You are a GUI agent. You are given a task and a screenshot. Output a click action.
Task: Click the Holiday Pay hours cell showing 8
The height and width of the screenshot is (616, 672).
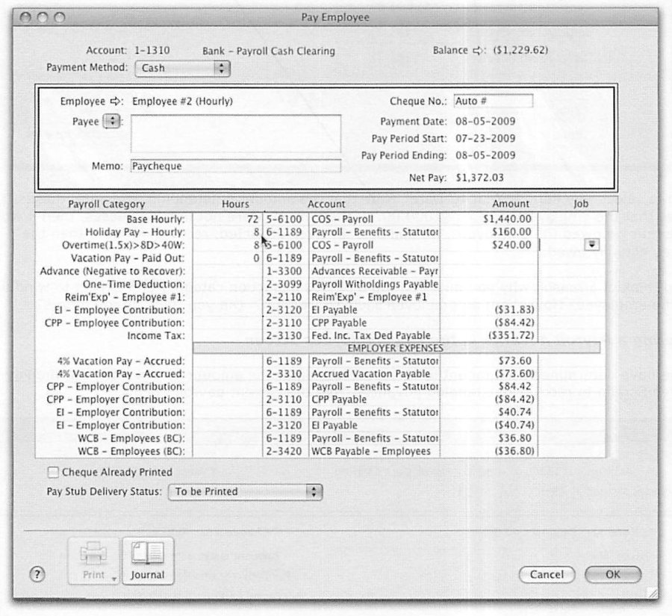click(228, 232)
